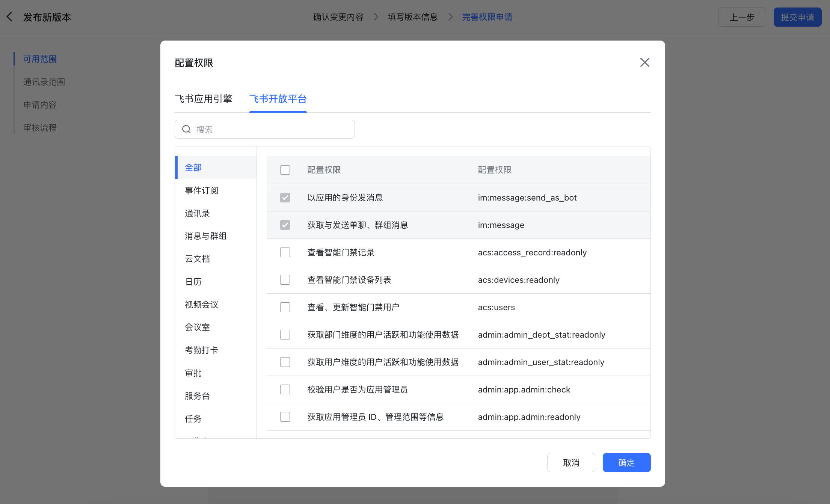Uncheck 获取与发送单聊、群组消息 permission

[285, 225]
